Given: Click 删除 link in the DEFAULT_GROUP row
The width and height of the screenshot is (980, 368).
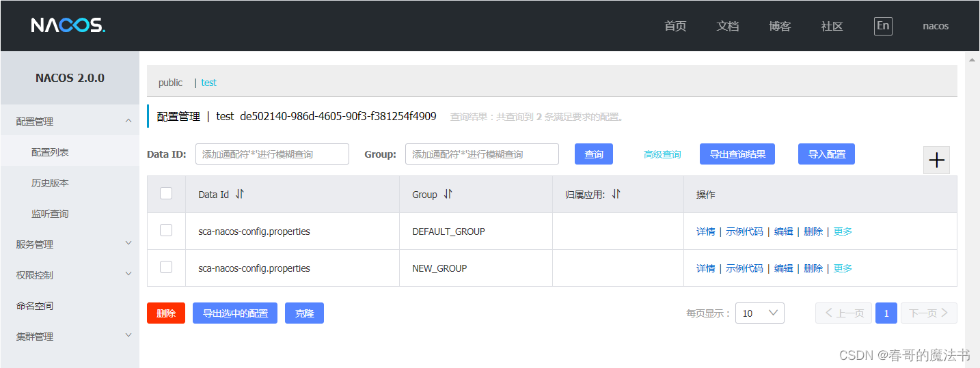Looking at the screenshot, I should coord(813,231).
